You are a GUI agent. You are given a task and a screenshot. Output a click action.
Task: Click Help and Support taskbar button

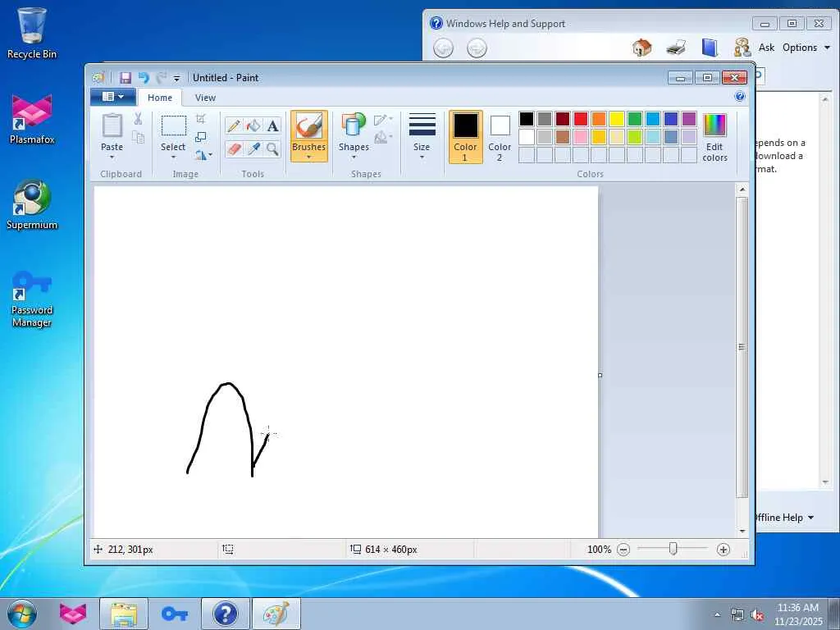click(x=226, y=614)
